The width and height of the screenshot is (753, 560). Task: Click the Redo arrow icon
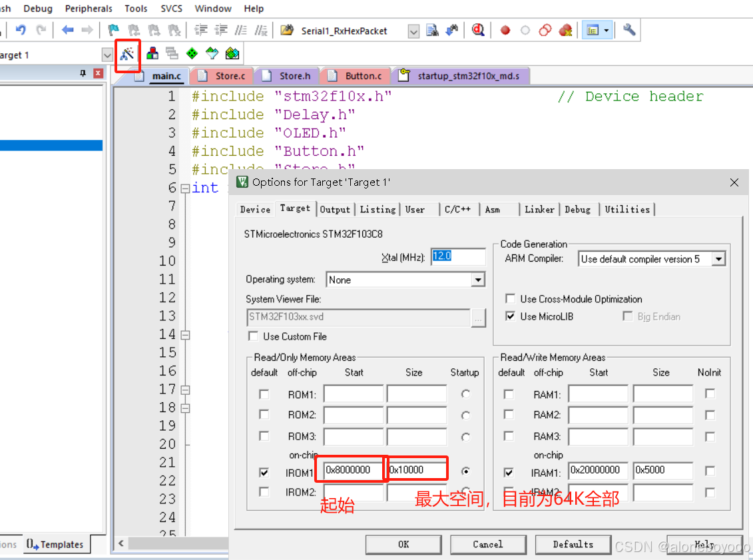pyautogui.click(x=41, y=30)
